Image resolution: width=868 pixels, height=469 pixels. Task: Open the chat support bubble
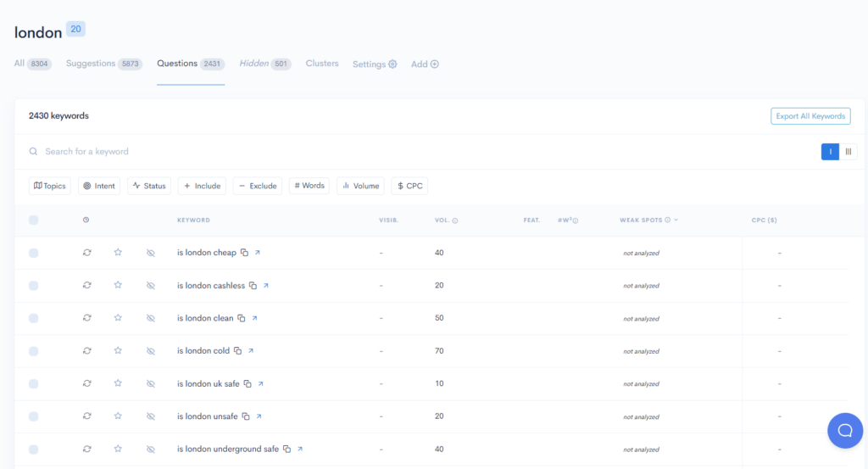point(845,430)
